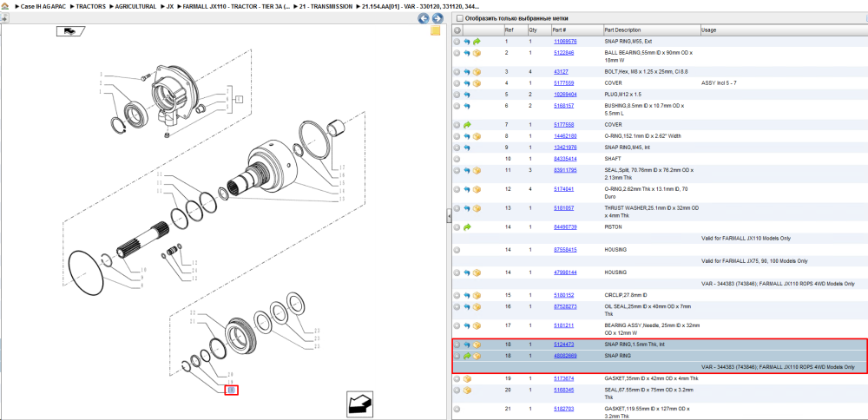Click green arrow icon in PISTON row

[x=467, y=226]
